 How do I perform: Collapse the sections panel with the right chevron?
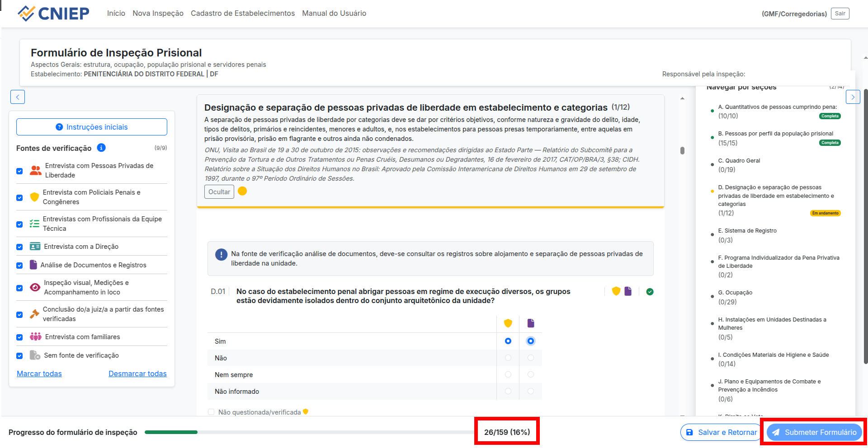(853, 97)
